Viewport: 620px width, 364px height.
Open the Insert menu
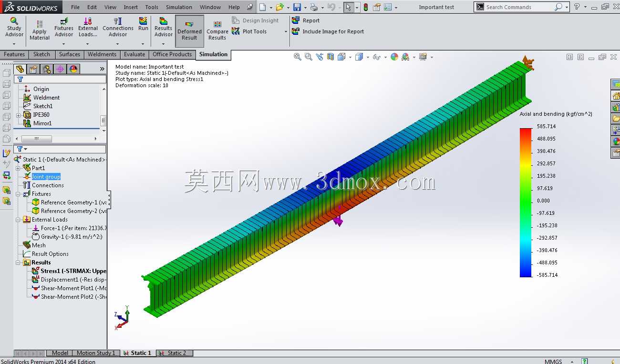pyautogui.click(x=131, y=7)
